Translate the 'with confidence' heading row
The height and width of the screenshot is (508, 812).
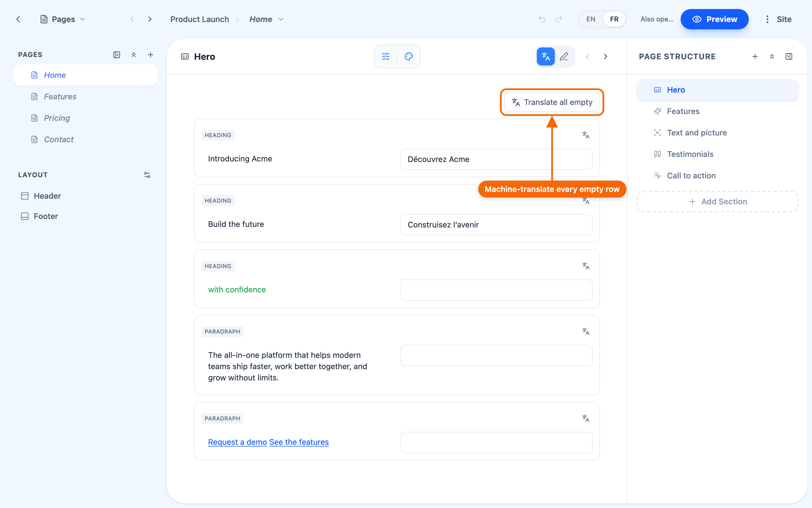tap(586, 266)
